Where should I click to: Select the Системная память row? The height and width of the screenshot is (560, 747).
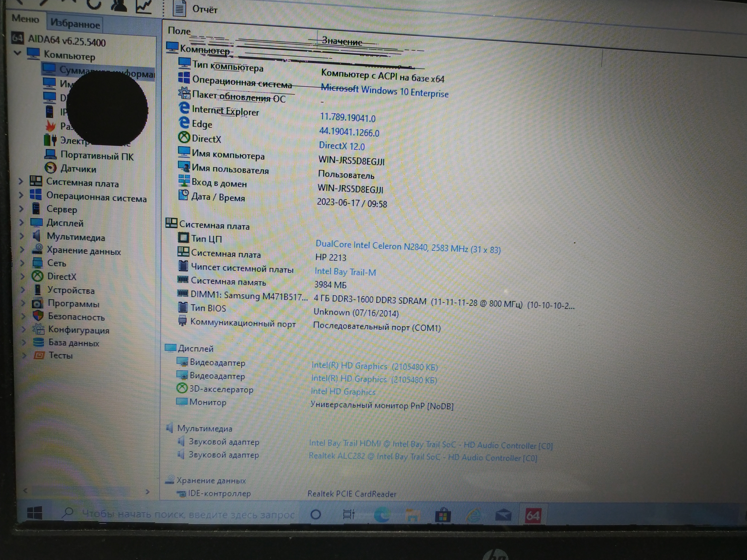262,283
